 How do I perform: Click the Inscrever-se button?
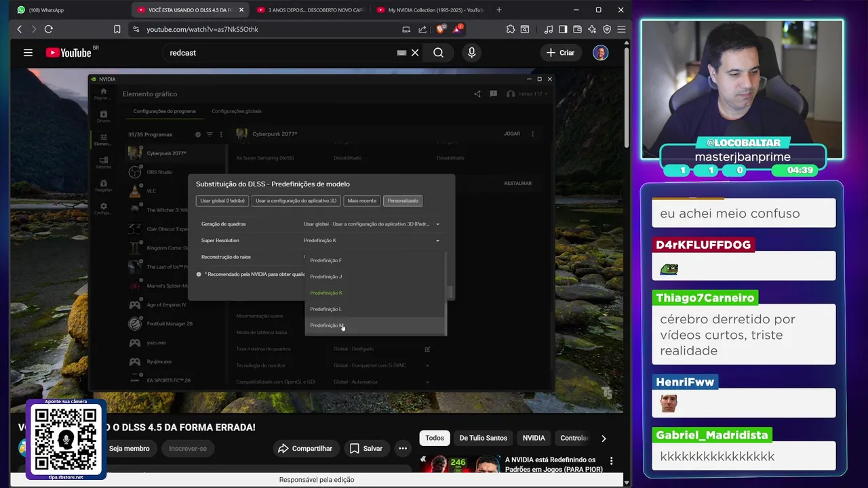point(188,449)
